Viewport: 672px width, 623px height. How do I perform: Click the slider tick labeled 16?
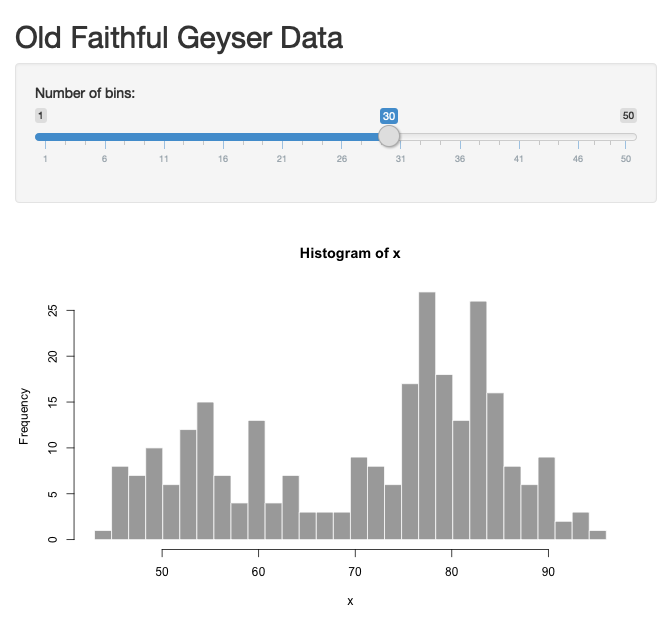coord(223,159)
